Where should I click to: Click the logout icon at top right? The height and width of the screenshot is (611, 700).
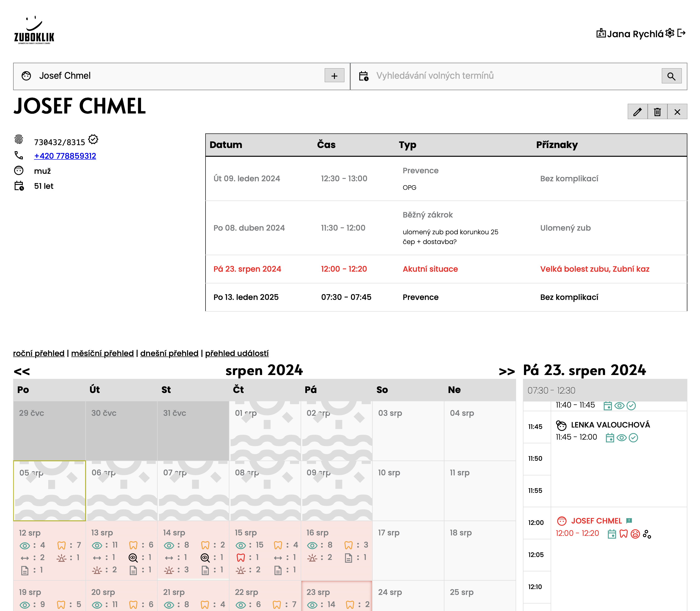coord(681,33)
